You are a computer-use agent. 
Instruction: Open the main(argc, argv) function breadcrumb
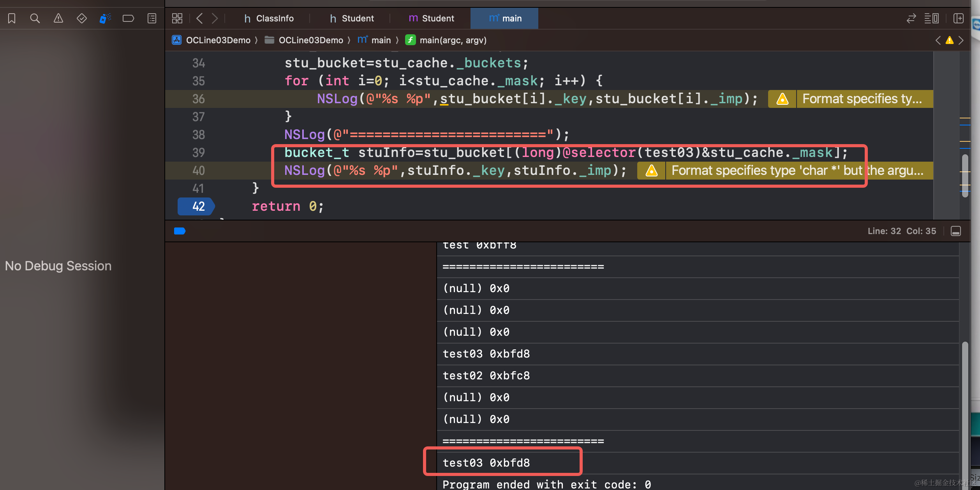click(x=453, y=40)
